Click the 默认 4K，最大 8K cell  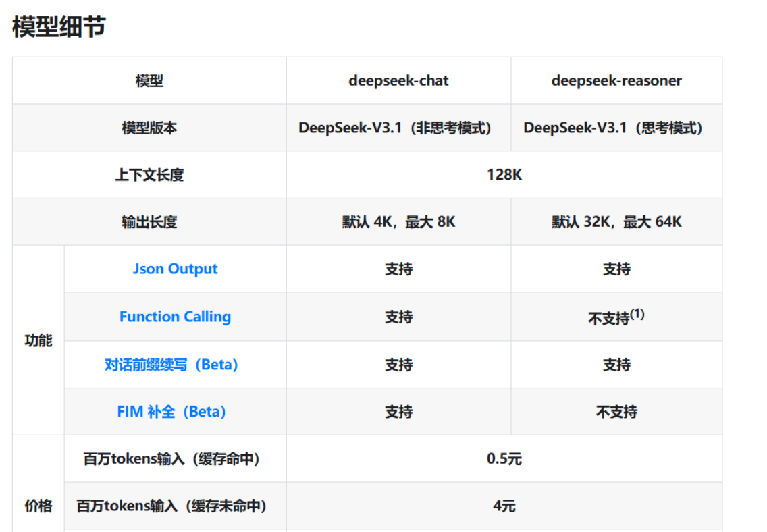[x=398, y=222]
